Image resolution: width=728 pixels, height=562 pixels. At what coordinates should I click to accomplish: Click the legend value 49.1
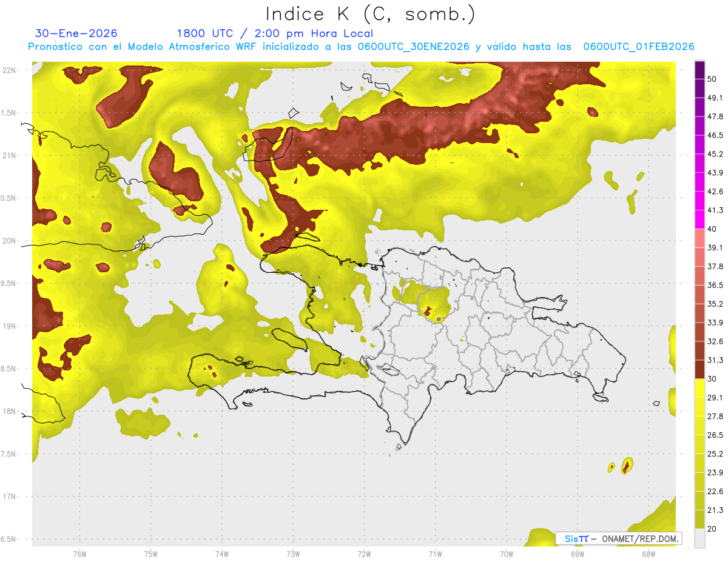tap(715, 98)
